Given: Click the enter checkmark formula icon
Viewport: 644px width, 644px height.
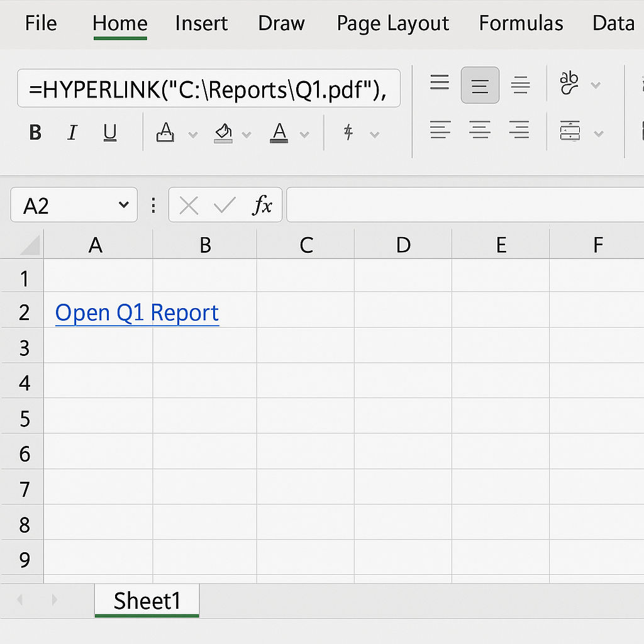Looking at the screenshot, I should 225,205.
